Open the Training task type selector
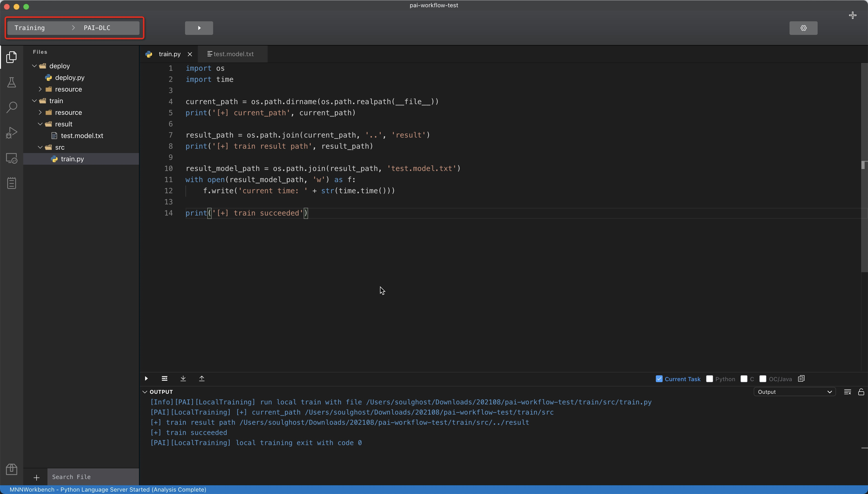The image size is (868, 494). pos(30,28)
